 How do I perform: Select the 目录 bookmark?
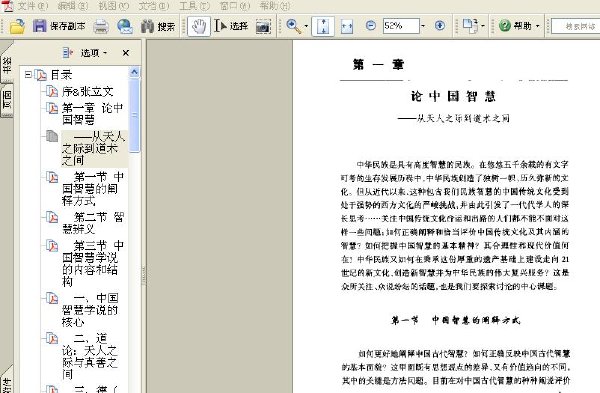(61, 75)
